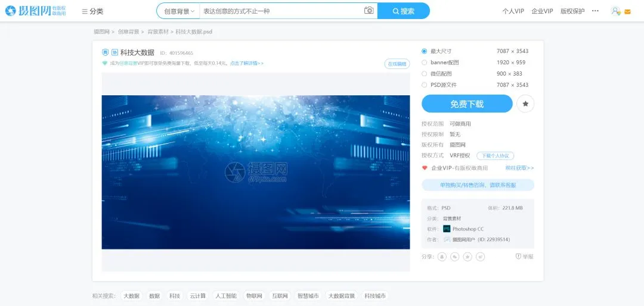
Task: Click the second share icon after 分享
Action: click(x=455, y=257)
